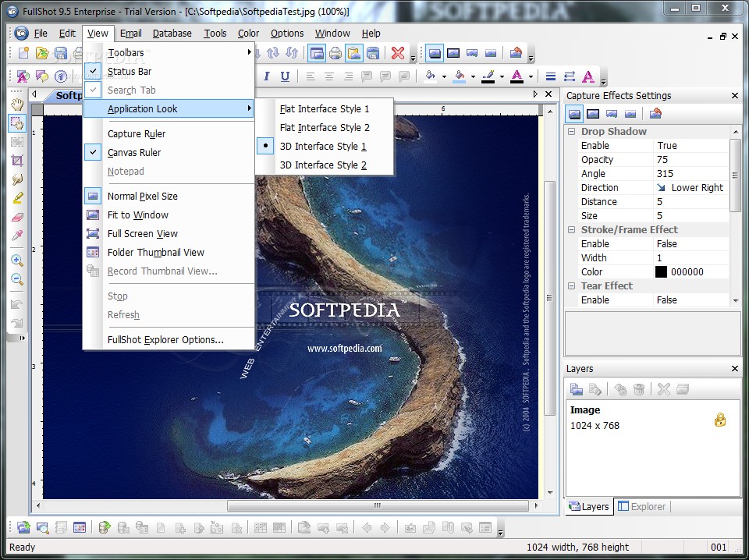Click the text annotation tool icon

point(23,76)
